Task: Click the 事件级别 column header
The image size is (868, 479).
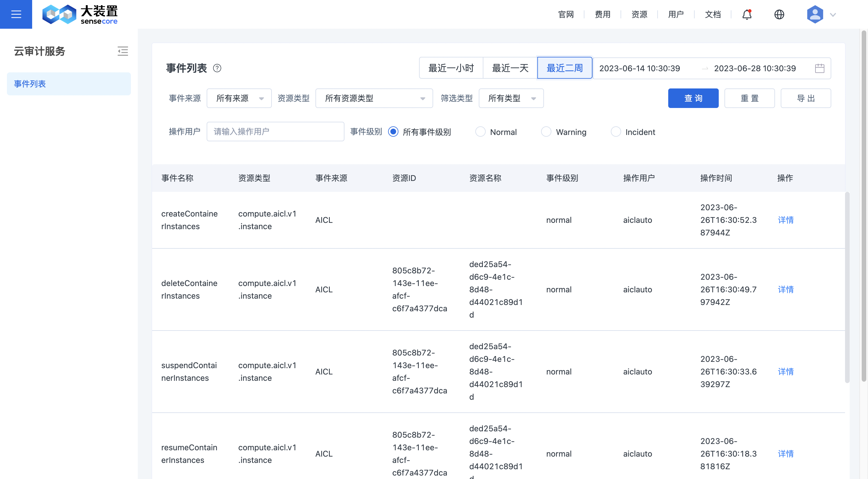Action: coord(562,178)
